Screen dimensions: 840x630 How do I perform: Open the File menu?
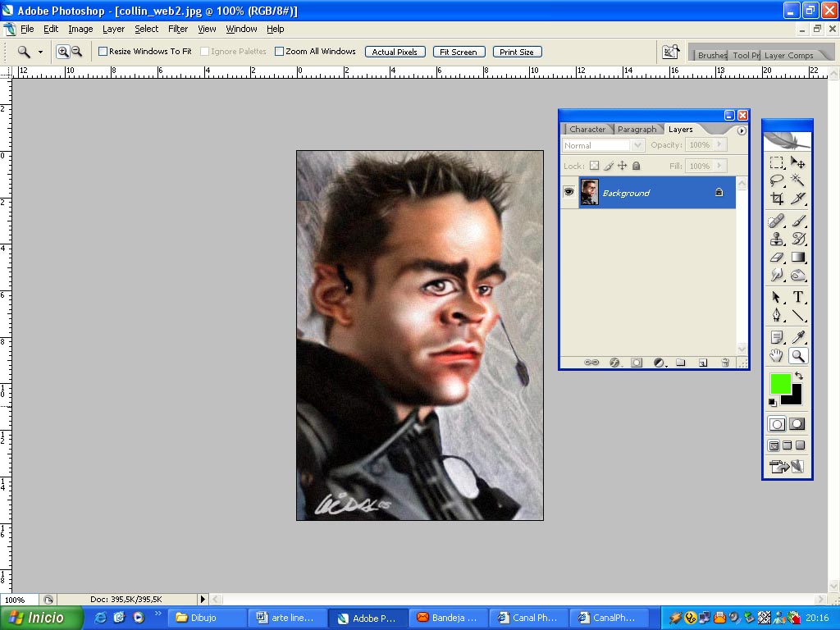27,29
